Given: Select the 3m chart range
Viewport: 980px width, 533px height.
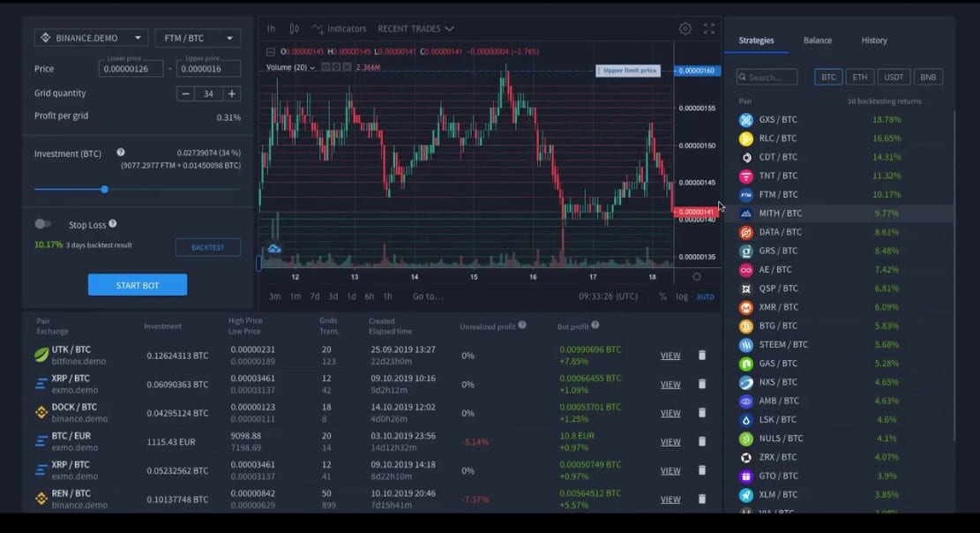Looking at the screenshot, I should [274, 297].
